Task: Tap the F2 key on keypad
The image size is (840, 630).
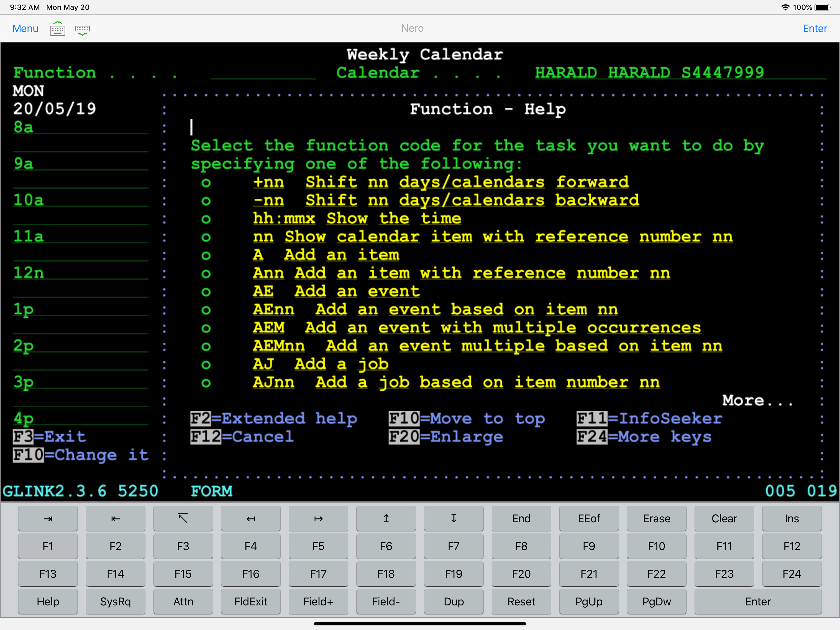Action: [x=115, y=546]
